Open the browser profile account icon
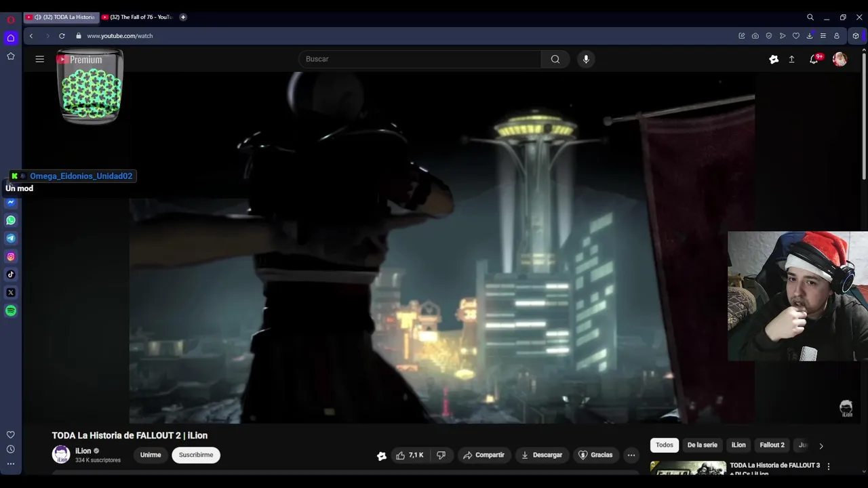 tap(837, 36)
